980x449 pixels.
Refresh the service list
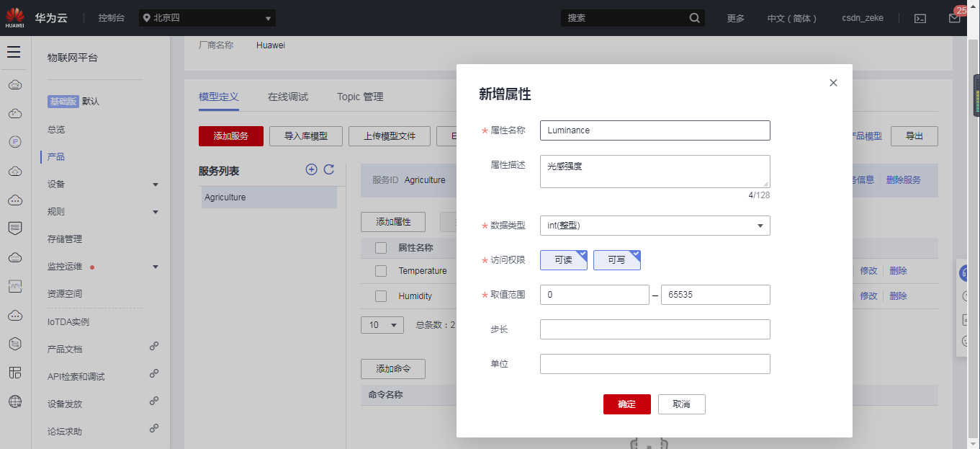tap(329, 169)
